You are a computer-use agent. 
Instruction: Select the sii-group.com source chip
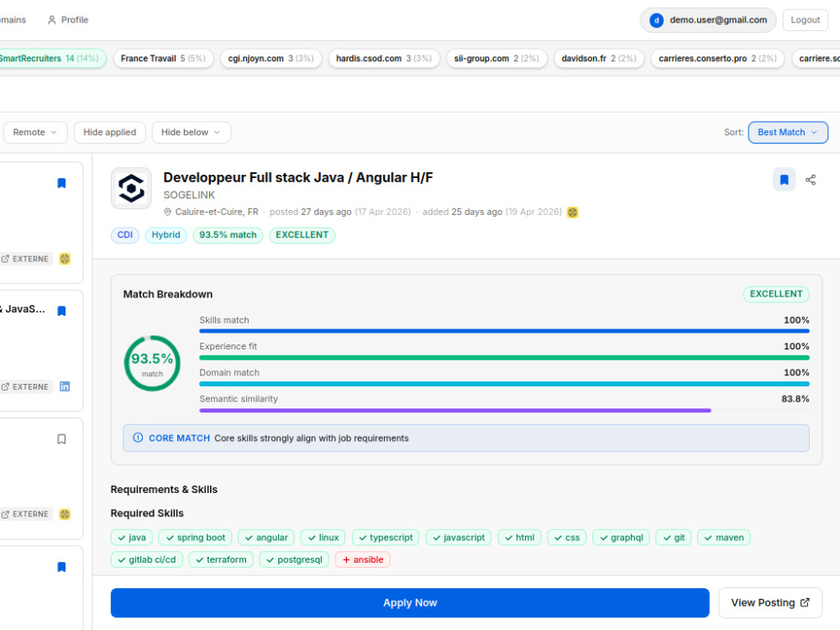[x=496, y=59]
